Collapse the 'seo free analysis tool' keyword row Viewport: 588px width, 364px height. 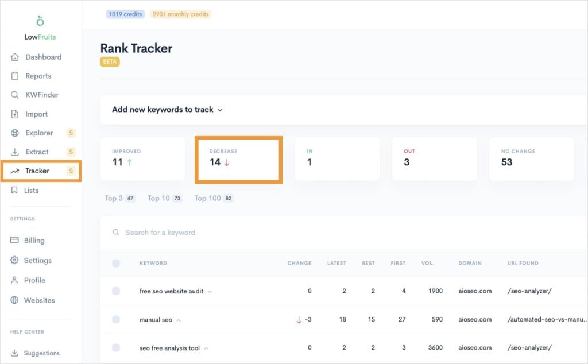coord(207,347)
